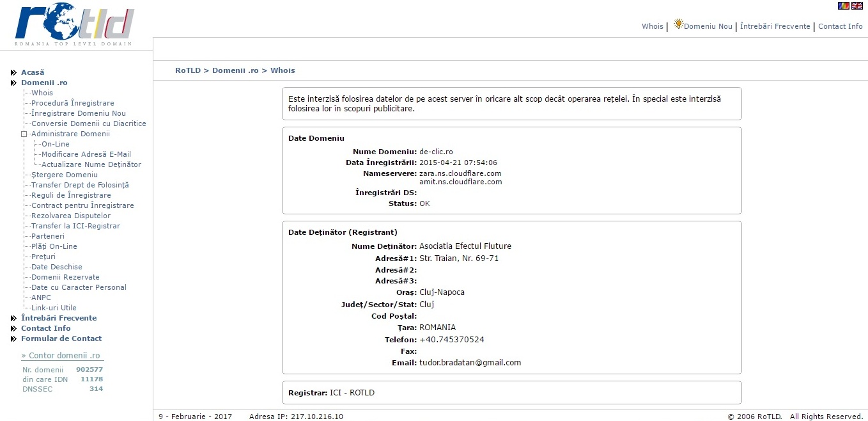This screenshot has height=421, width=868.
Task: Open ANPC link in sidebar
Action: [x=41, y=298]
